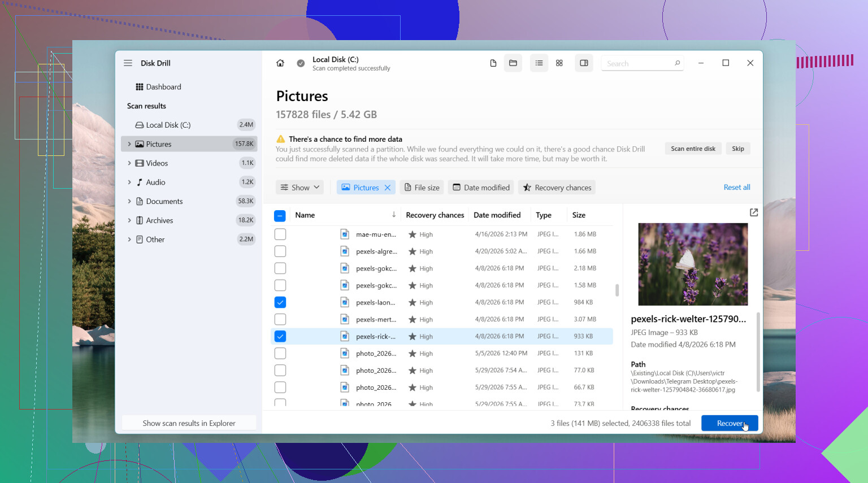Check the 2.18 MB pexels-gokc... checkbox
The width and height of the screenshot is (868, 483).
click(x=280, y=268)
